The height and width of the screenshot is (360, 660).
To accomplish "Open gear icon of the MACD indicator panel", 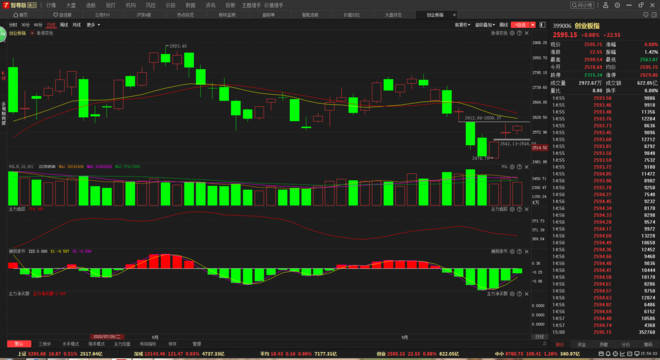I will [512, 251].
